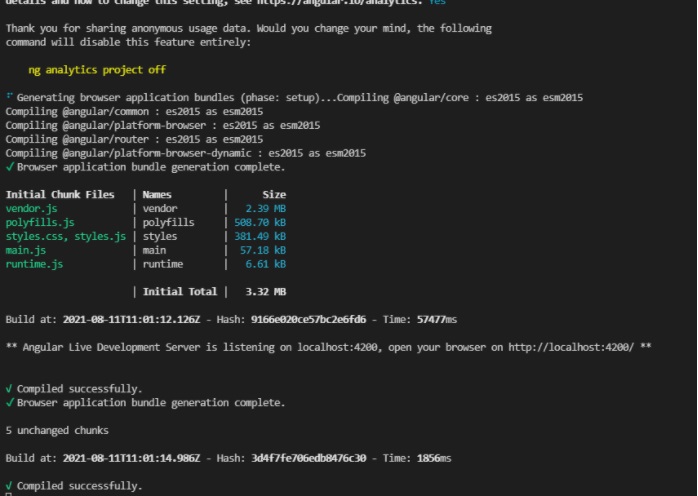Click the 'runtime' name cell
The height and width of the screenshot is (496, 698).
click(162, 264)
